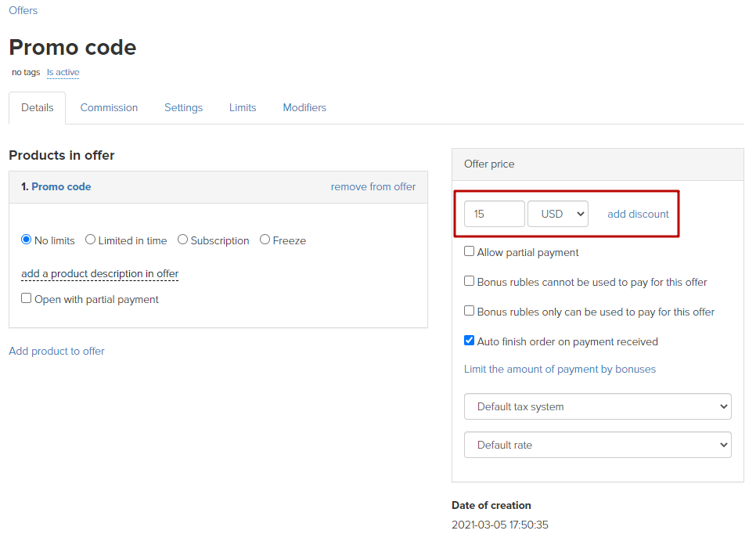The width and height of the screenshot is (756, 534).
Task: Open the Settings tab
Action: tap(183, 107)
